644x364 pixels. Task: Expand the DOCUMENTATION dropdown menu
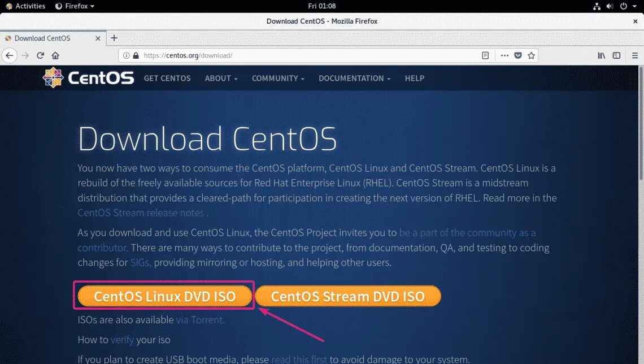354,78
